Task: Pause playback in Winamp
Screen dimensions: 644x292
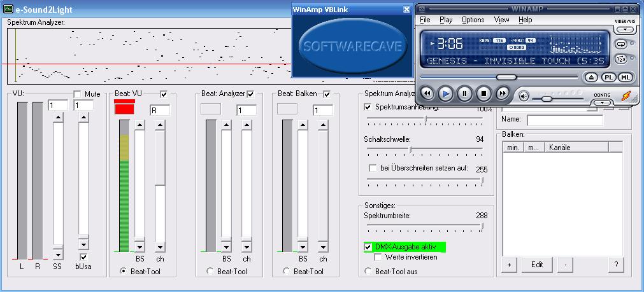Action: [x=464, y=94]
